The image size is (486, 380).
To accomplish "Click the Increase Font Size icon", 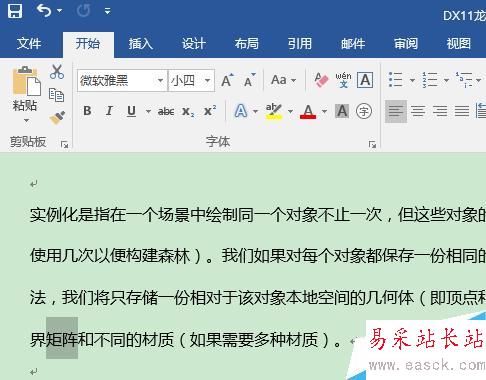I will coord(227,80).
